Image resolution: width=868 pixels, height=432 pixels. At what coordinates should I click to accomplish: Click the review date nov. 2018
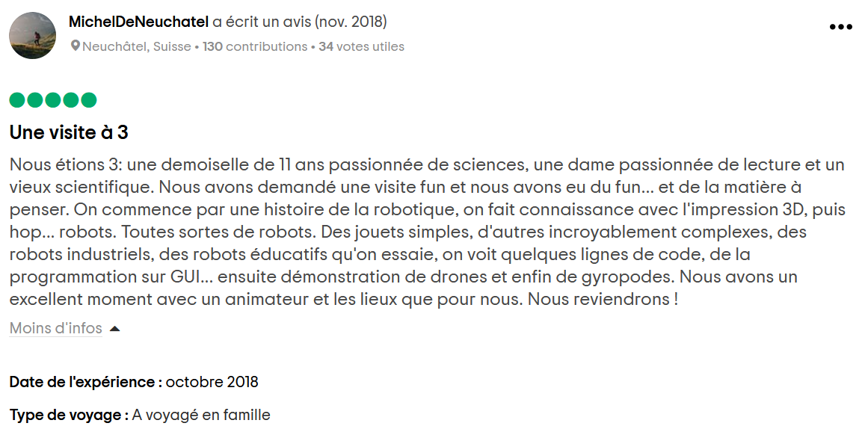pos(351,22)
